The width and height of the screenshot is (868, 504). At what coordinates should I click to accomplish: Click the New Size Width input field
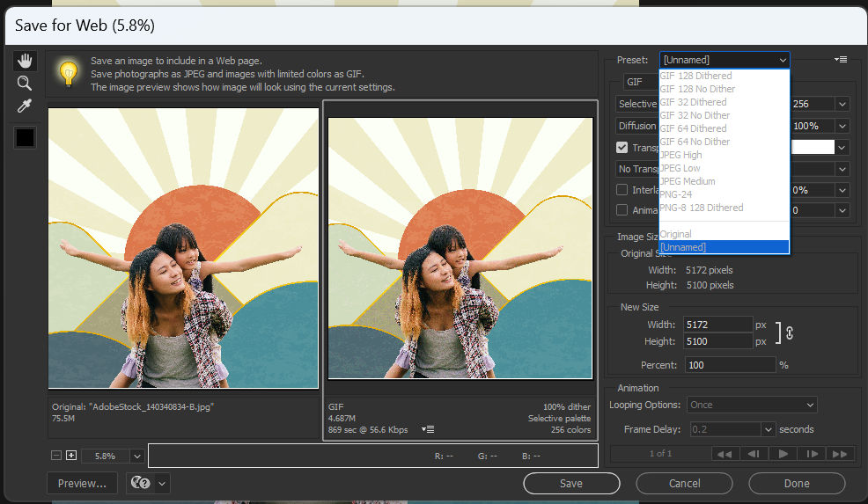click(x=718, y=325)
